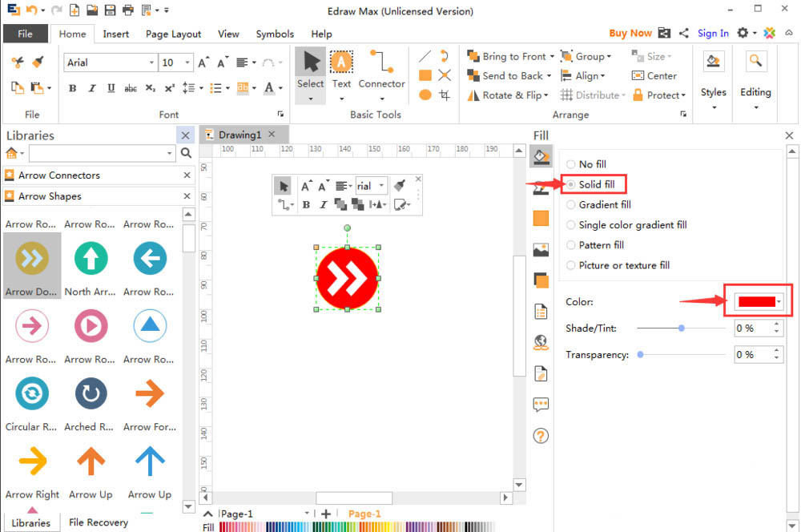Choose the Select tool
This screenshot has height=532, width=801.
pos(311,75)
